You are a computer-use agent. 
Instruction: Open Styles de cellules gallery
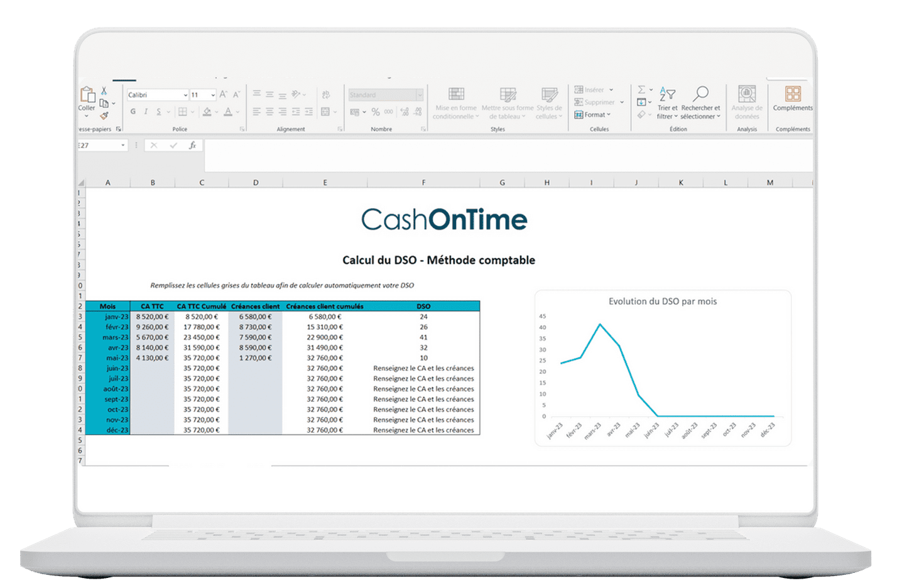coord(550,104)
